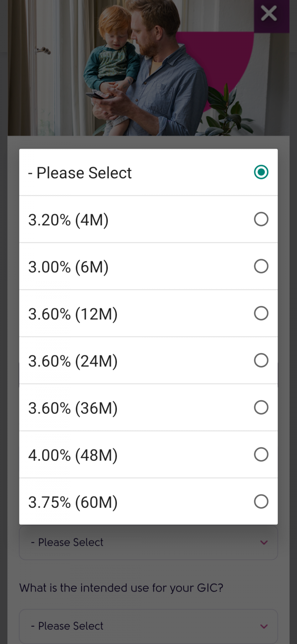Click chevron of the intended use dropdown
This screenshot has height=644, width=297.
[x=264, y=626]
